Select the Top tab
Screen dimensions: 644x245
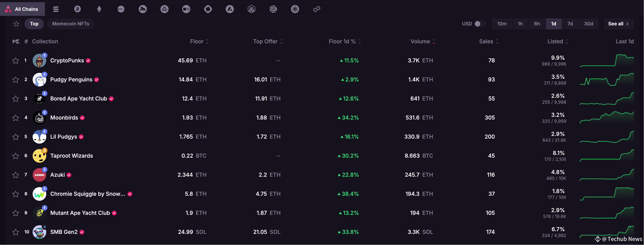(34, 24)
